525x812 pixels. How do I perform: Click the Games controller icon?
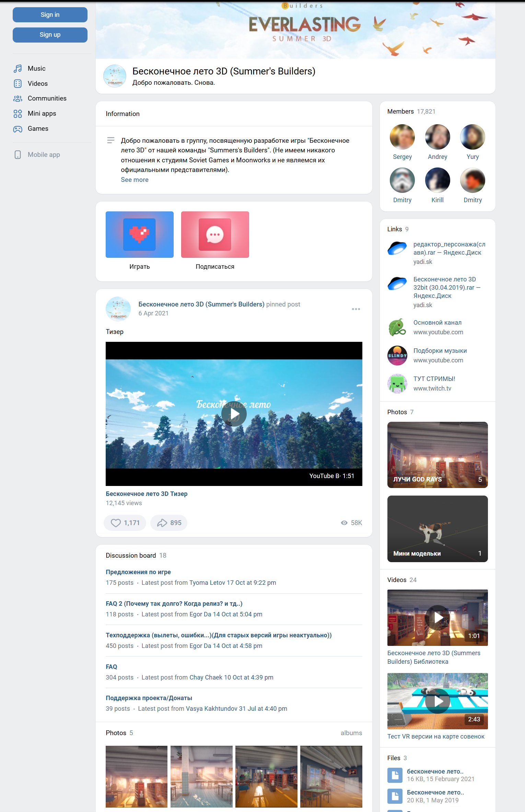click(18, 129)
